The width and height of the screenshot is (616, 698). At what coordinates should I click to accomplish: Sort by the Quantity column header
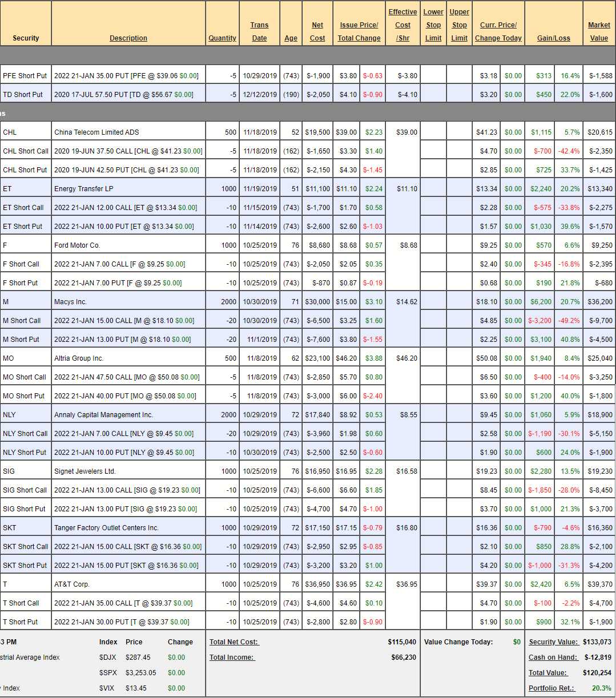point(222,38)
